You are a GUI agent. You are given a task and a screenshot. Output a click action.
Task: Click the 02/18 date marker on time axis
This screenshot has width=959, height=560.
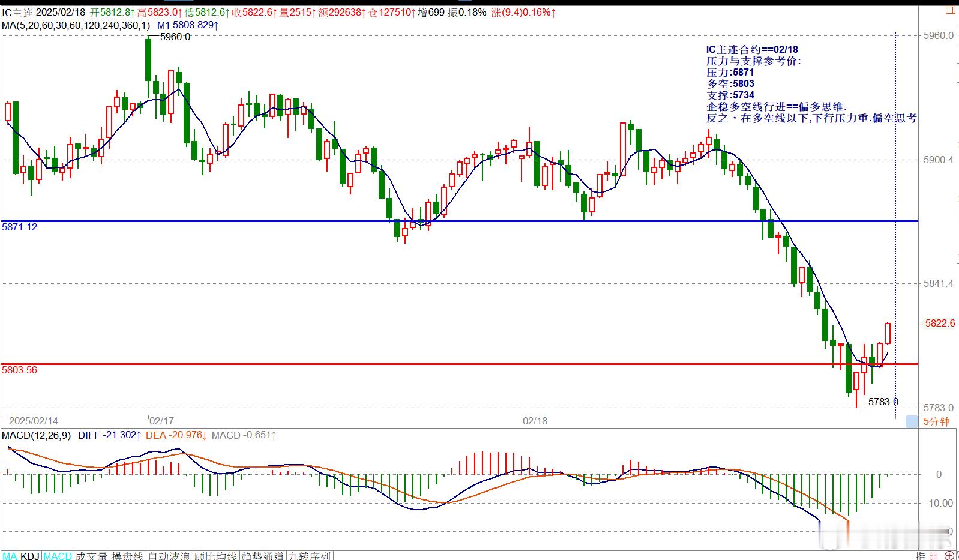(x=535, y=421)
